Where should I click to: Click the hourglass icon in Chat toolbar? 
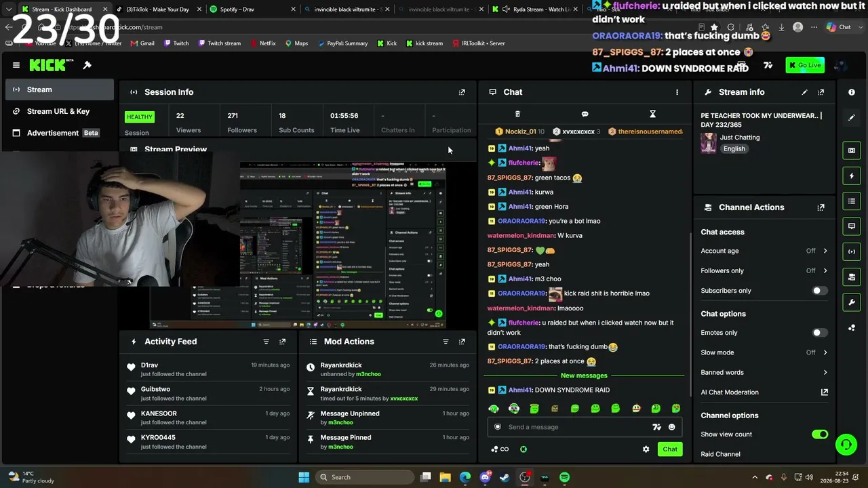[x=652, y=114]
